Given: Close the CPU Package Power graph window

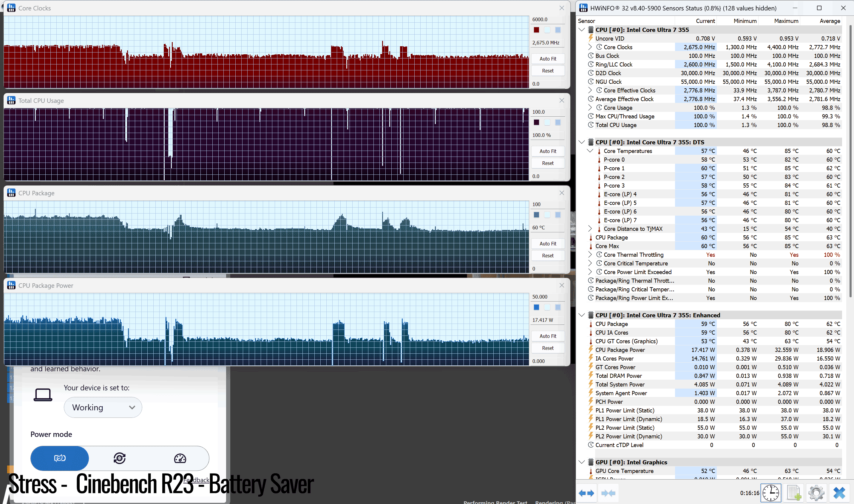Looking at the screenshot, I should point(561,285).
